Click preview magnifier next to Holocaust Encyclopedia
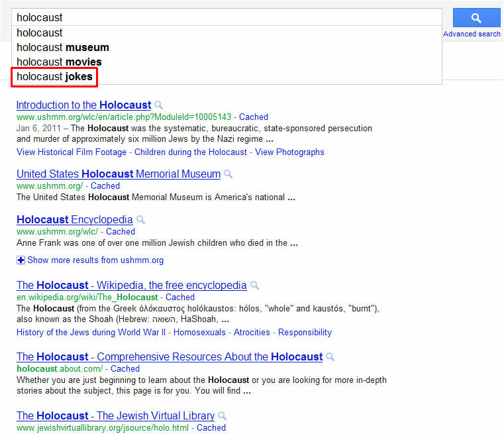This screenshot has height=434, width=504. coord(140,220)
